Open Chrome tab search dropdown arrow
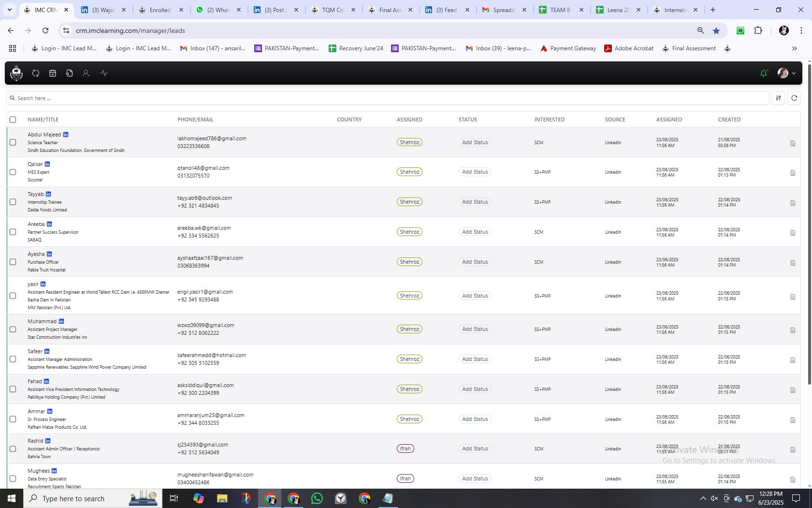Image resolution: width=812 pixels, height=508 pixels. (9, 10)
